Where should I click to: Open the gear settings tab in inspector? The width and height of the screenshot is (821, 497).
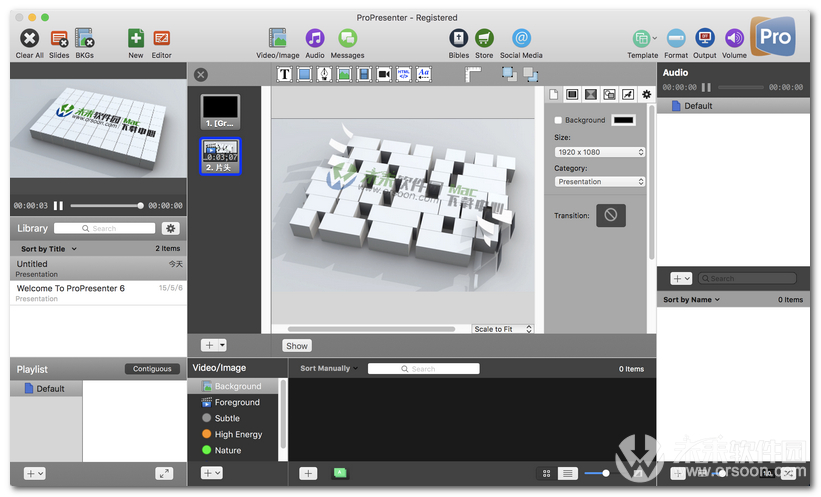tap(646, 94)
